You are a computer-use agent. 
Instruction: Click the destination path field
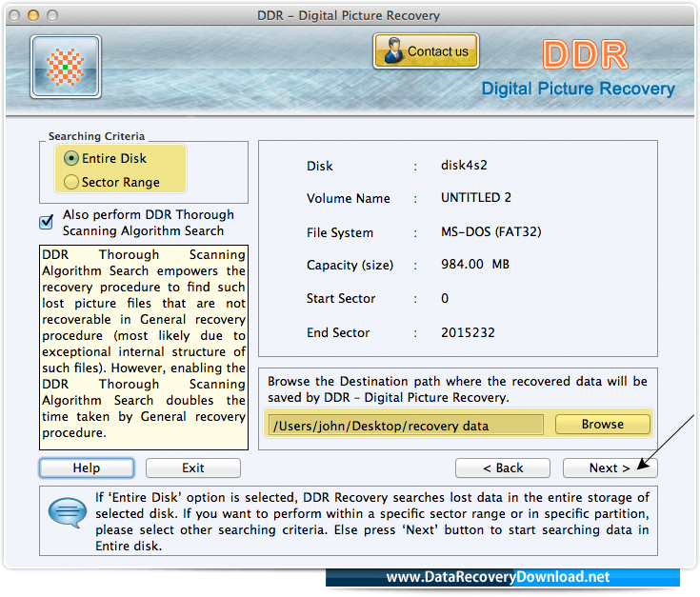click(x=406, y=426)
